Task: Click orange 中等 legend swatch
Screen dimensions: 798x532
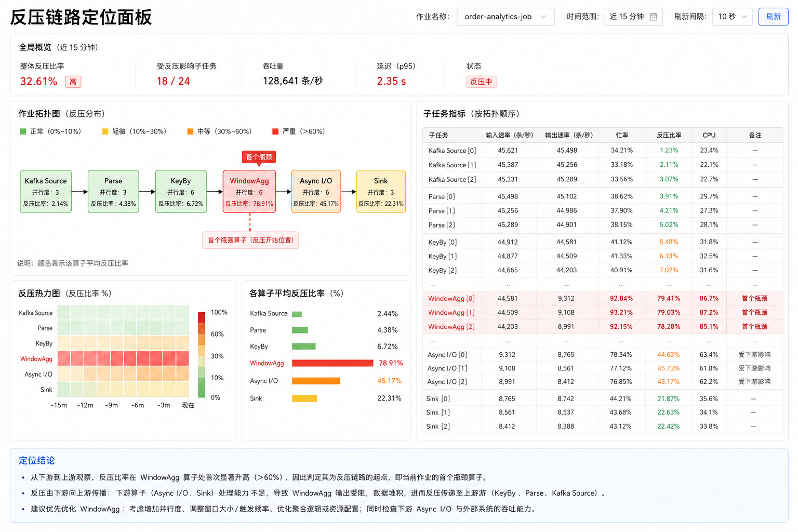Action: tap(190, 131)
